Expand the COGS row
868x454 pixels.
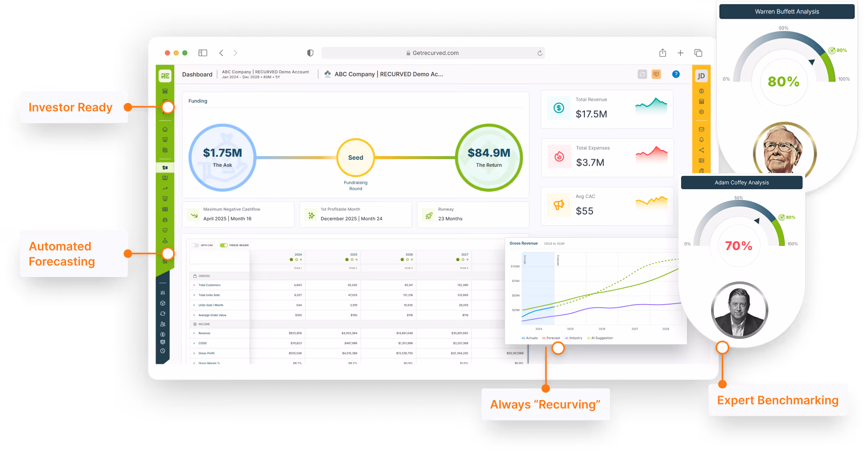[194, 343]
